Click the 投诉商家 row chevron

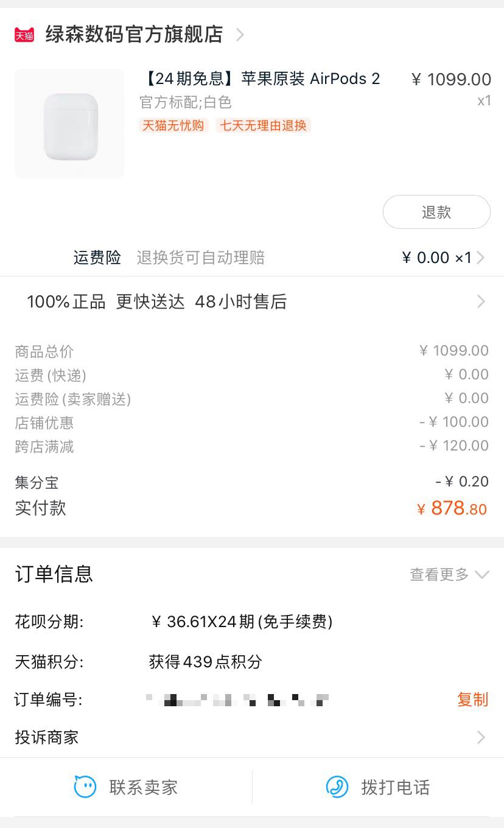481,737
